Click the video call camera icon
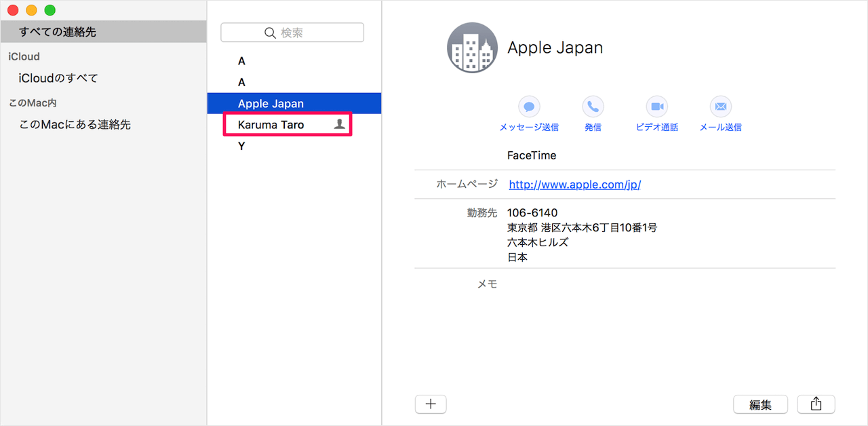The image size is (868, 426). coord(656,106)
